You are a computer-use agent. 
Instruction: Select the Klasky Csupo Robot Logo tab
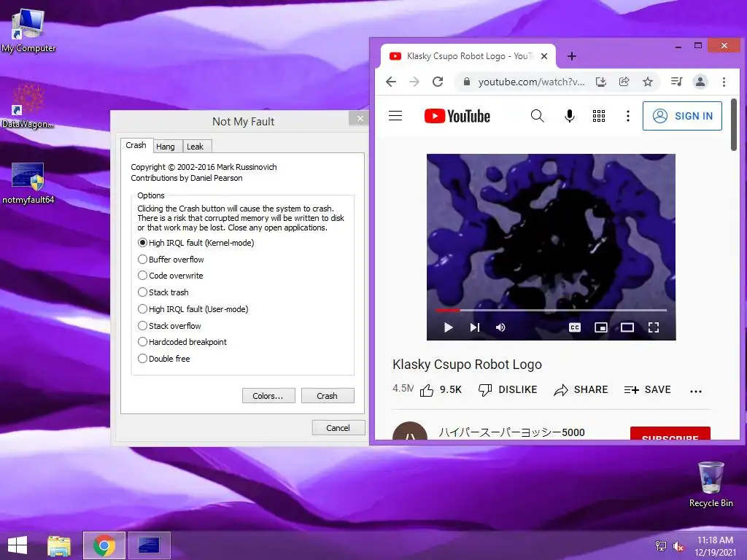[468, 56]
